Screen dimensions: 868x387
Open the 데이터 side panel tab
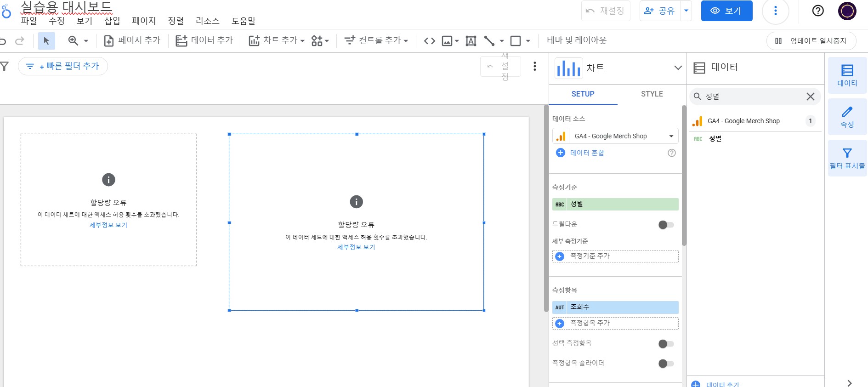click(847, 75)
